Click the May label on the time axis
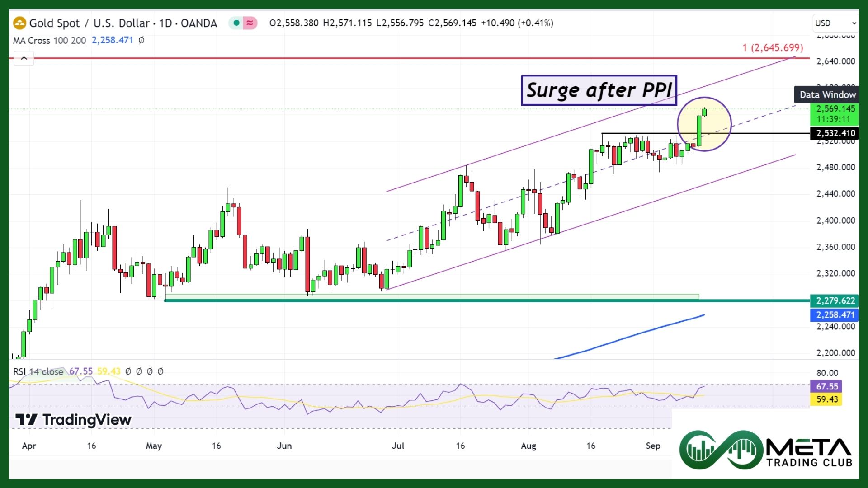 pos(154,446)
